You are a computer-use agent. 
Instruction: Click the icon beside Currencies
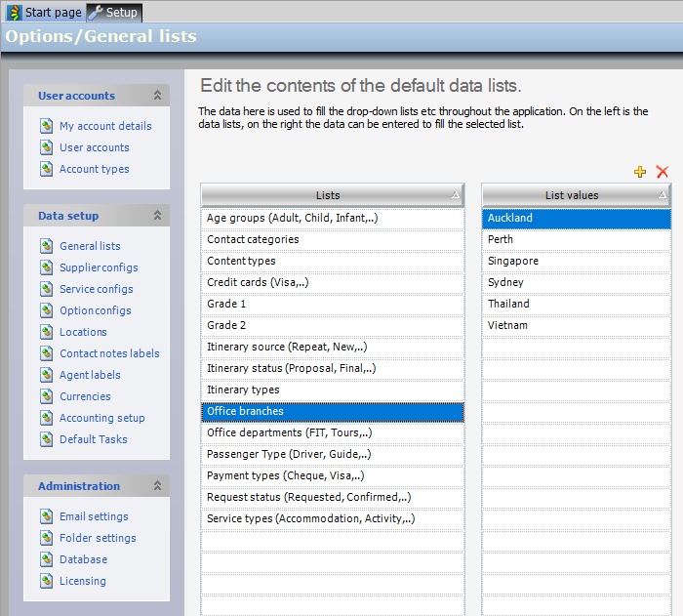(x=46, y=396)
